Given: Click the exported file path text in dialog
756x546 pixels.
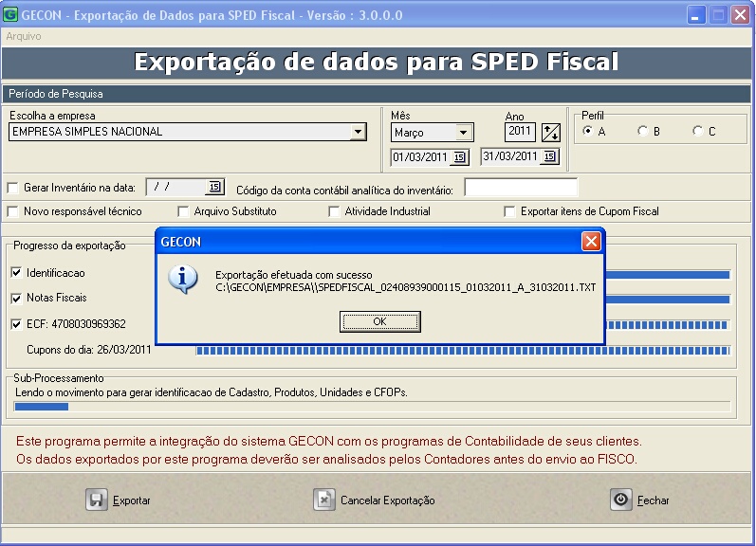Looking at the screenshot, I should tap(405, 288).
